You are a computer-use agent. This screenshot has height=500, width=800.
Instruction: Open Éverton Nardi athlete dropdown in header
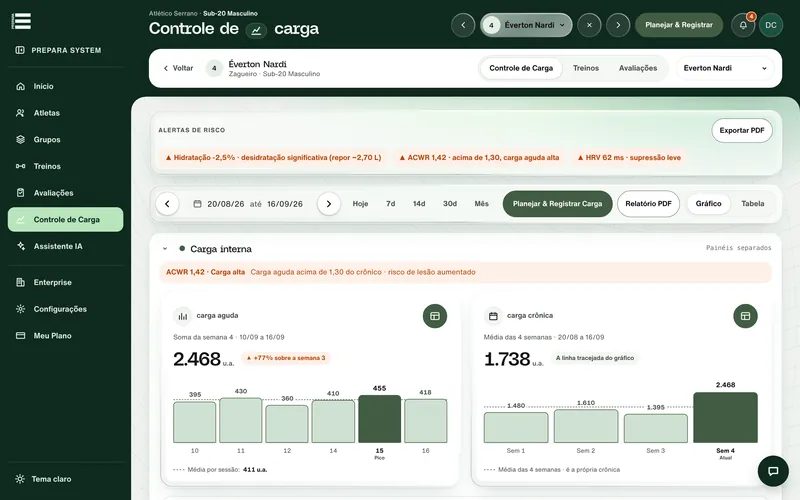point(526,25)
